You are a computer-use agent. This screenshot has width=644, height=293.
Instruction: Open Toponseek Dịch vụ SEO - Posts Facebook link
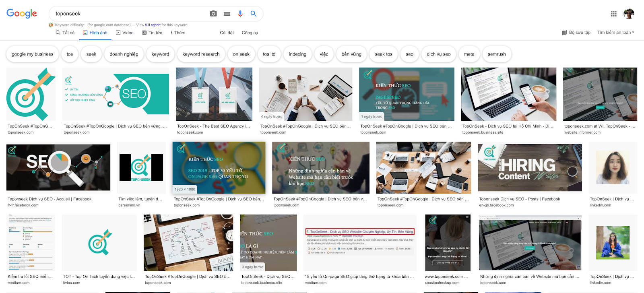coord(520,199)
